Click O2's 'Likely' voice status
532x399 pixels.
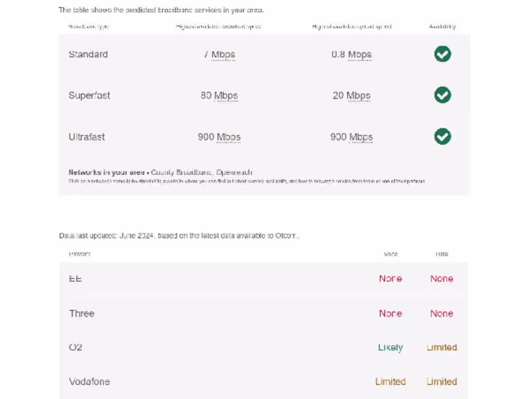[x=390, y=347]
